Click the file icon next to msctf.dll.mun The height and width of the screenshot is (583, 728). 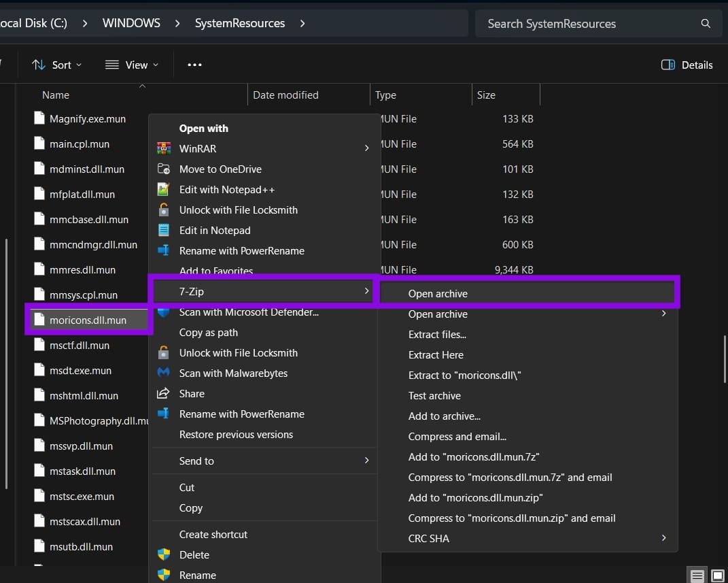click(39, 345)
